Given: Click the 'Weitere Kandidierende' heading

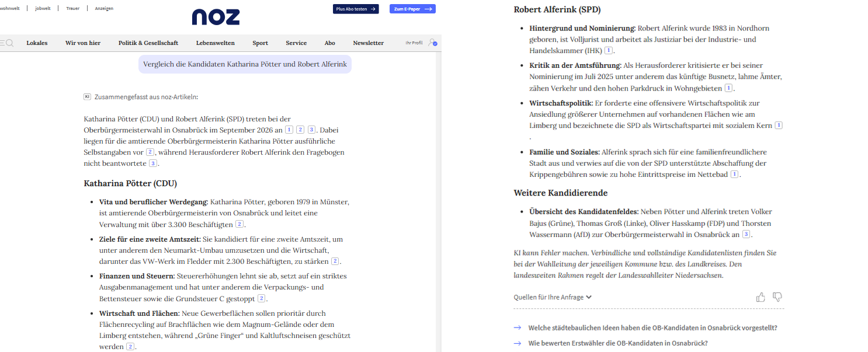Looking at the screenshot, I should [x=561, y=193].
